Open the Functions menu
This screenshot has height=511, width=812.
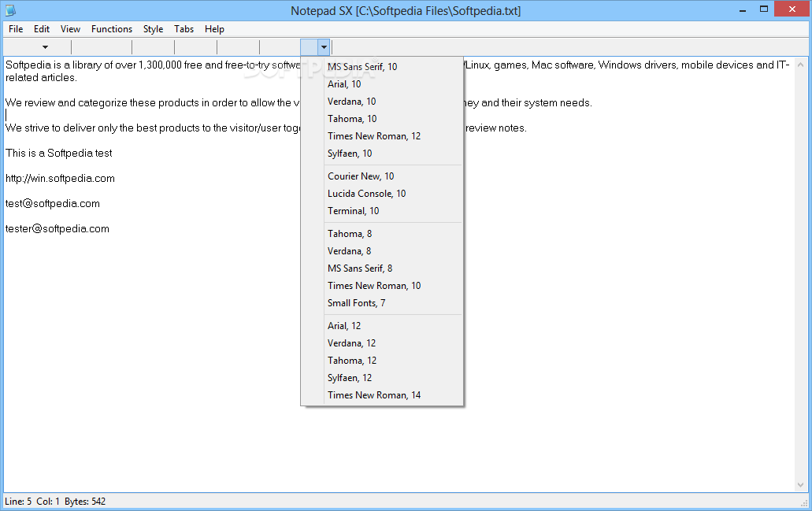pyautogui.click(x=111, y=29)
